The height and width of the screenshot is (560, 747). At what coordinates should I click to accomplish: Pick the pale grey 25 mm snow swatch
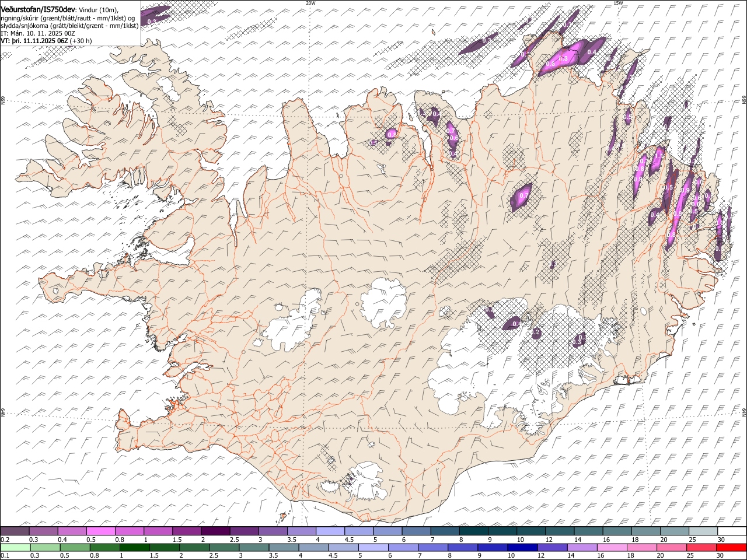pos(703,531)
